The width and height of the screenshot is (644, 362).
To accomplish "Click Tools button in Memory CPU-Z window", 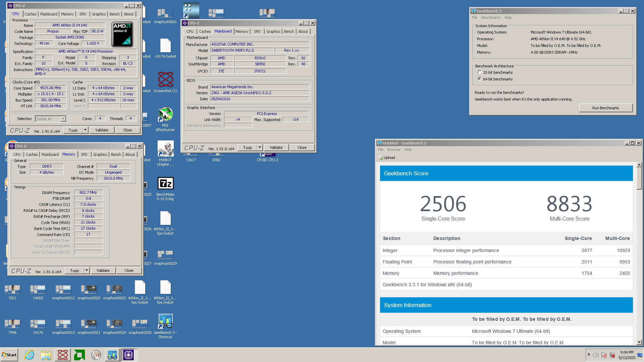I will coord(74,270).
